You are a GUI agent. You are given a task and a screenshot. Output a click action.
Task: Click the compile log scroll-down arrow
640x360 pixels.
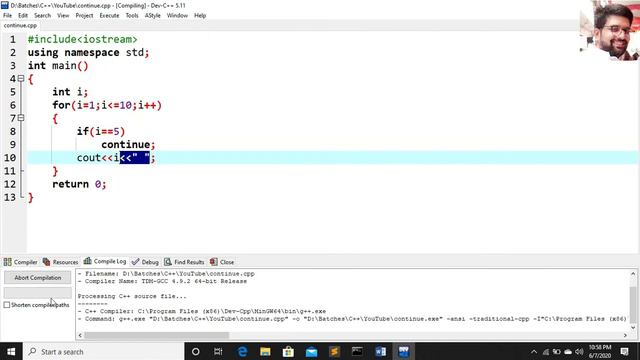coord(633,327)
